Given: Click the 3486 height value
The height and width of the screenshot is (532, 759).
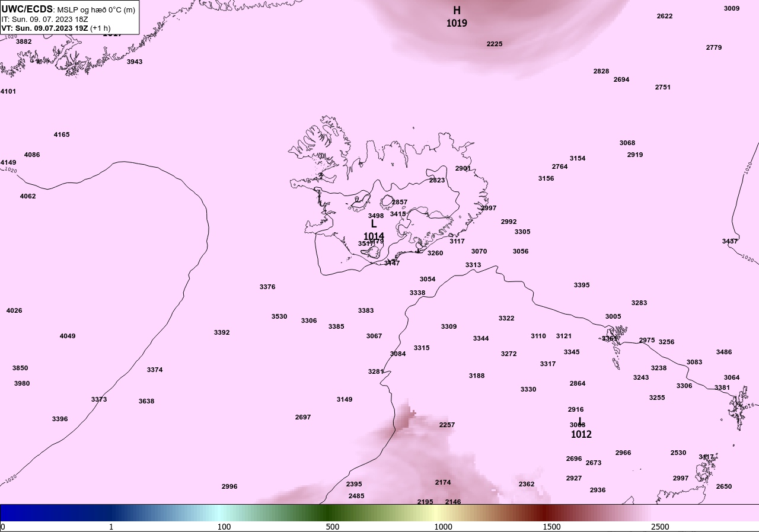Looking at the screenshot, I should (724, 352).
